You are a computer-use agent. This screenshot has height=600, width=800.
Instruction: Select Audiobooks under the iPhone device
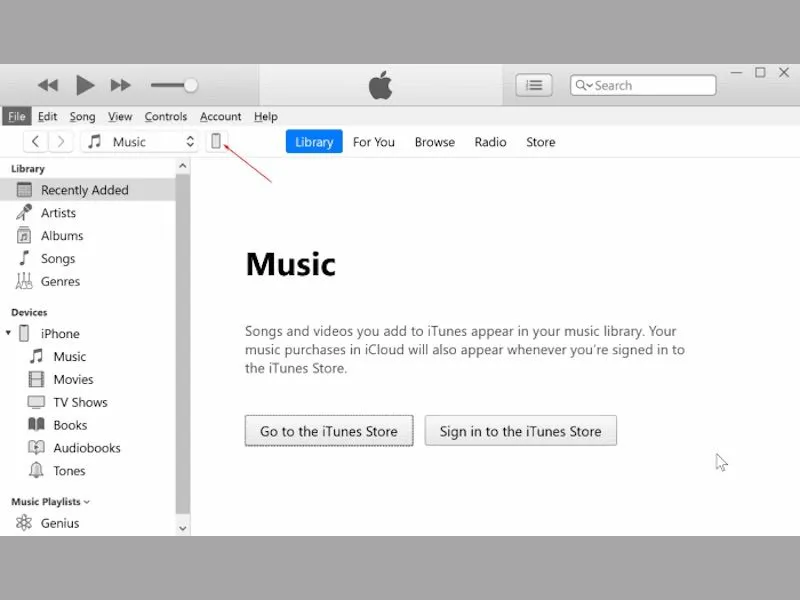click(x=88, y=448)
